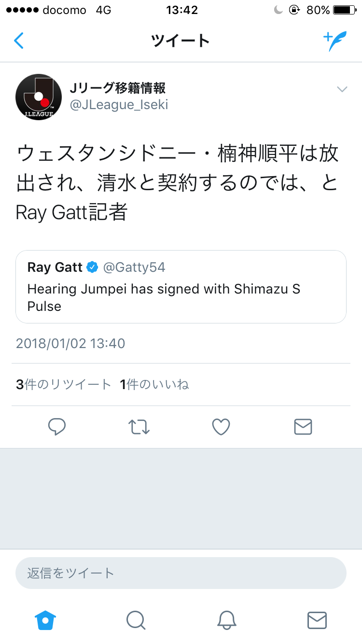
Task: Open the tweet options chevron menu
Action: (x=342, y=89)
